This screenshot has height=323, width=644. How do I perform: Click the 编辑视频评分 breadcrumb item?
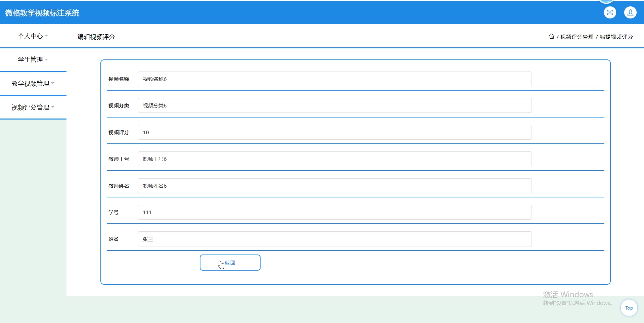(x=616, y=37)
